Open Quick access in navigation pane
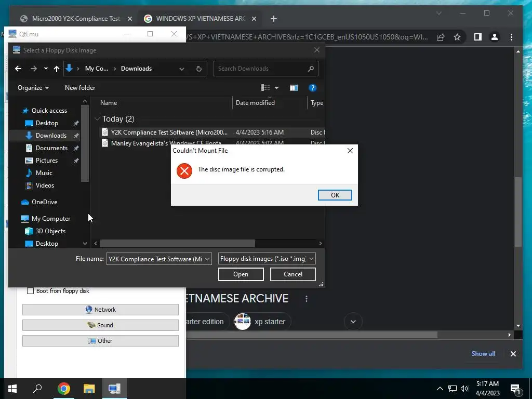This screenshot has width=532, height=399. 49,111
